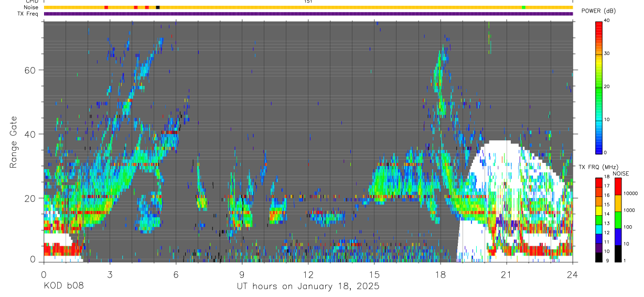
Task: Click the 15 MHz label on the TX FRQ scale
Action: (x=606, y=204)
